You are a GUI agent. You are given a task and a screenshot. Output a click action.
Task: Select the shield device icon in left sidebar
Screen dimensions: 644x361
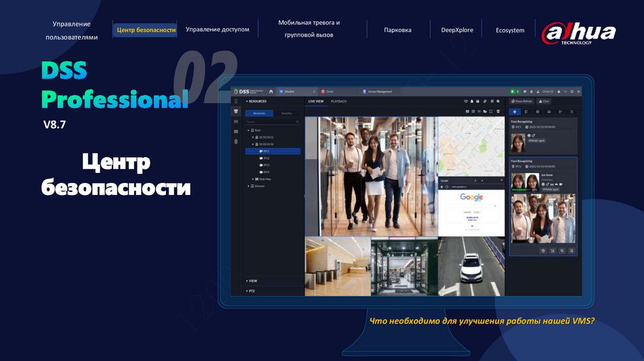coord(236,111)
